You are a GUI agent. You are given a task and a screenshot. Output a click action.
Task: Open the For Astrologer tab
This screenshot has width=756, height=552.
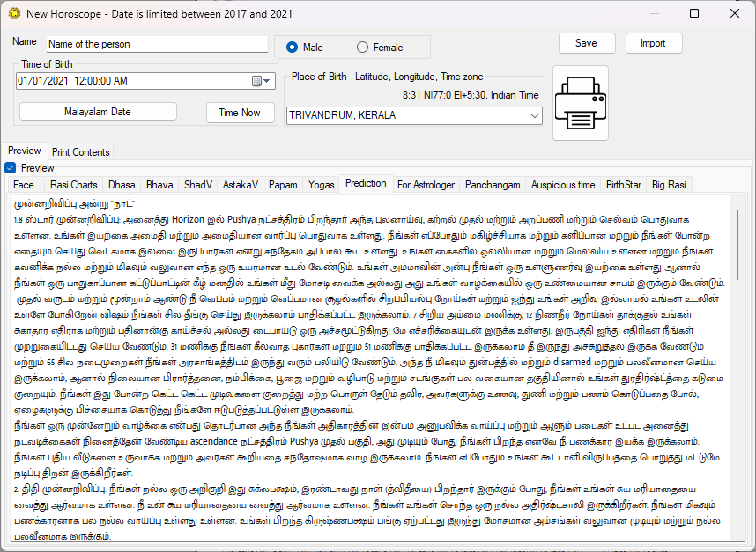pos(426,185)
